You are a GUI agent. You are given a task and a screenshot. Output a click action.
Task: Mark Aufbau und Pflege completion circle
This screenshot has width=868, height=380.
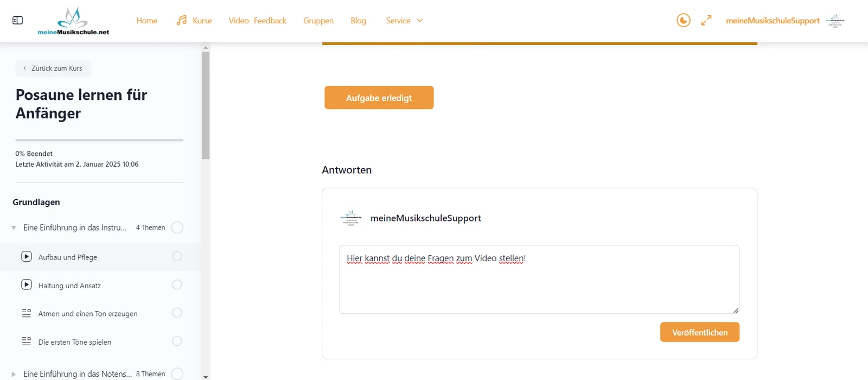177,256
